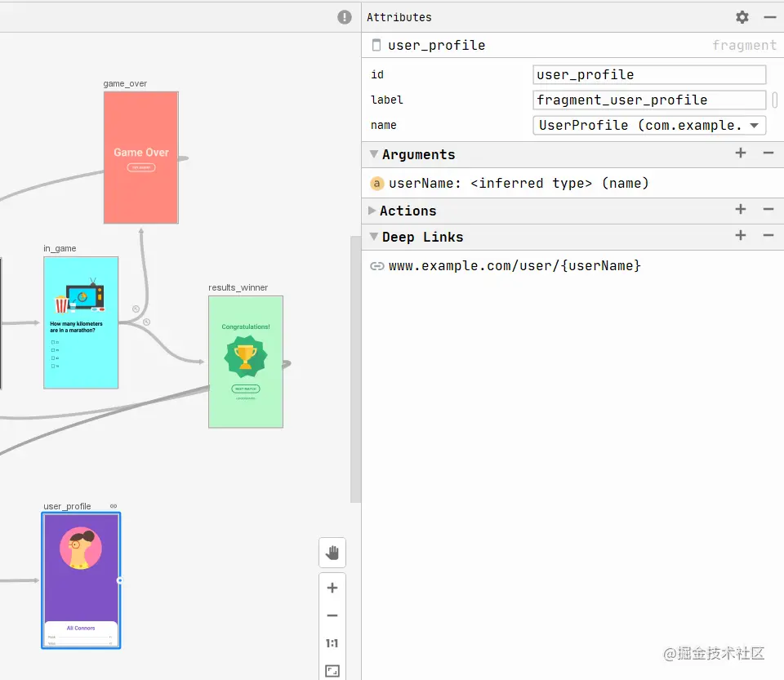
Task: Open the Attributes panel gear settings
Action: (742, 17)
